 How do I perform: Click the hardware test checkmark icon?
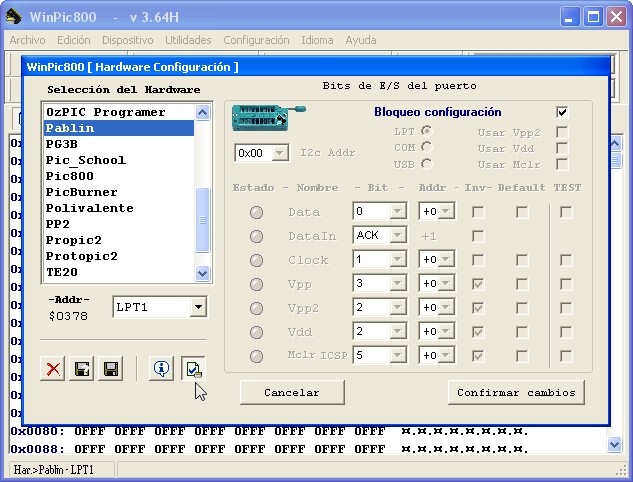coord(193,369)
